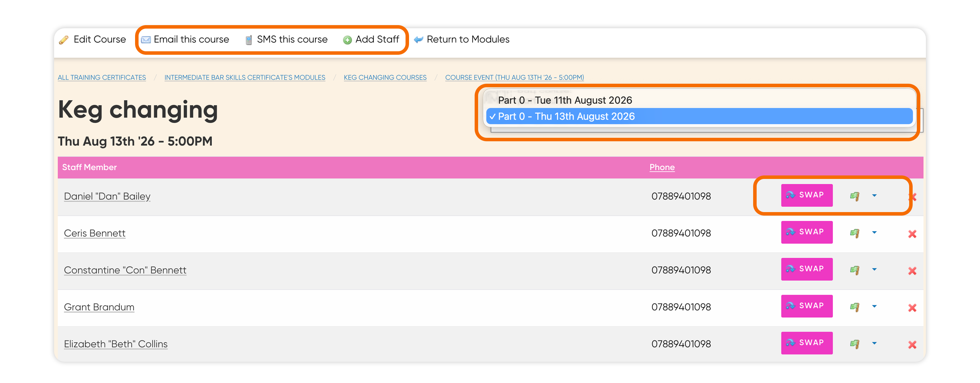The height and width of the screenshot is (383, 980).
Task: Click the green flag icon for Constantine Bennett
Action: coord(854,270)
